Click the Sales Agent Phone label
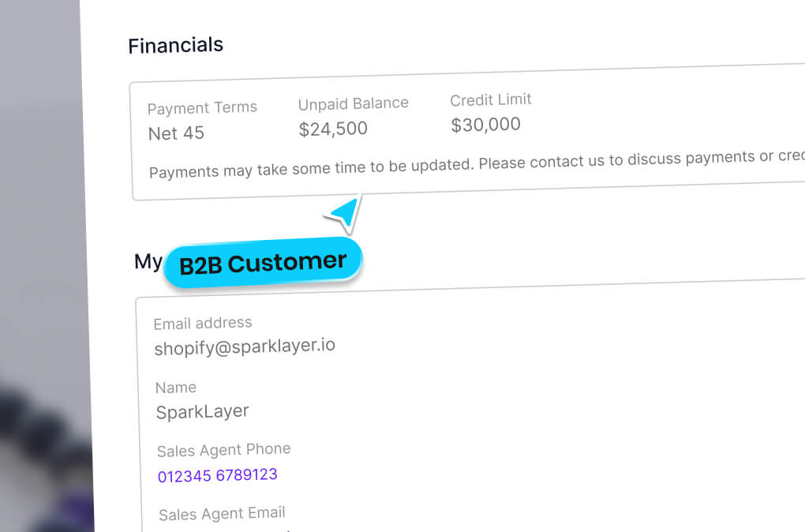This screenshot has width=805, height=532. point(223,450)
